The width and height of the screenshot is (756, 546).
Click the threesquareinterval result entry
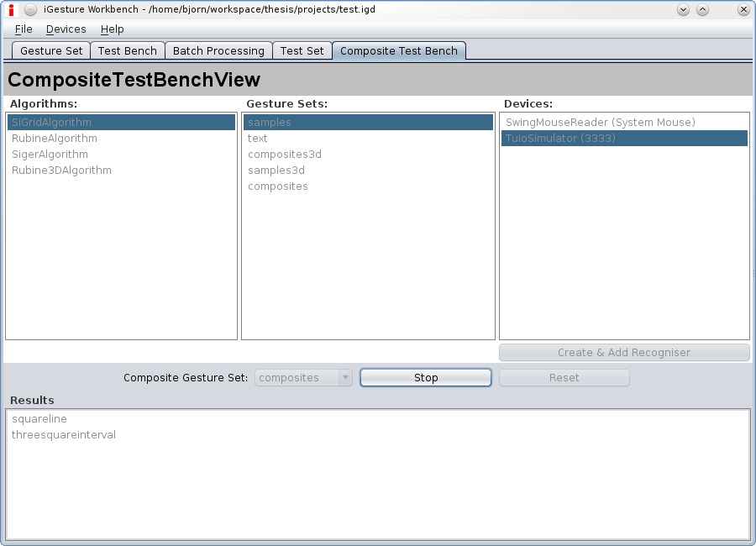(64, 435)
